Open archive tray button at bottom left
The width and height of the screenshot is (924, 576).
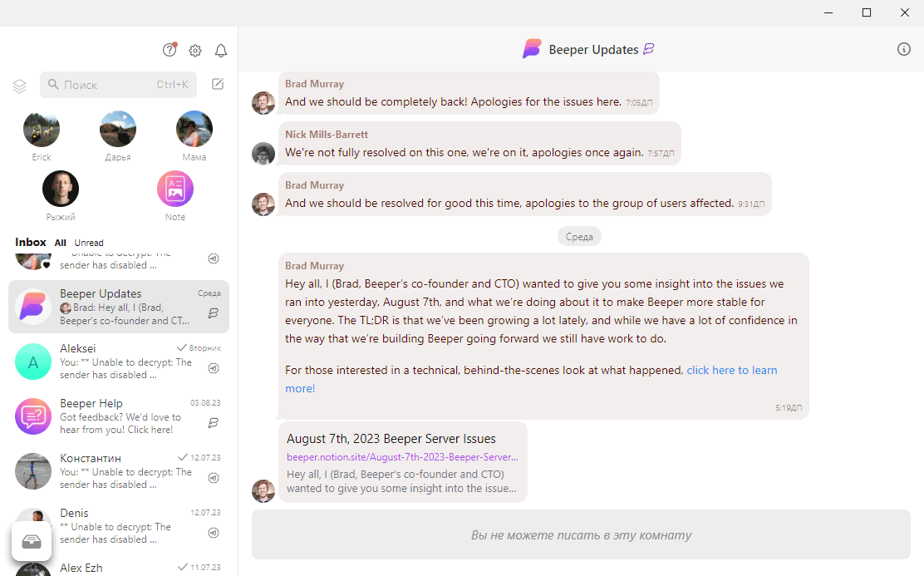coord(32,541)
